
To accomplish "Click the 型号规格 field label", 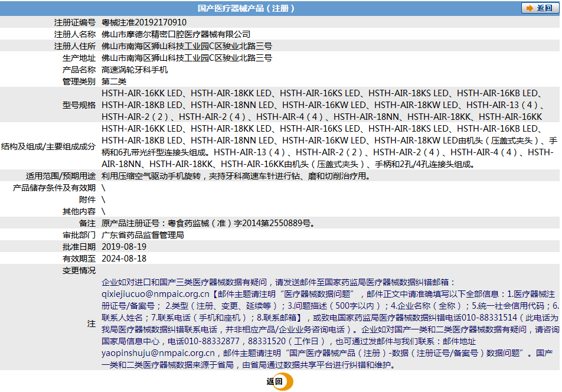I will [79, 105].
